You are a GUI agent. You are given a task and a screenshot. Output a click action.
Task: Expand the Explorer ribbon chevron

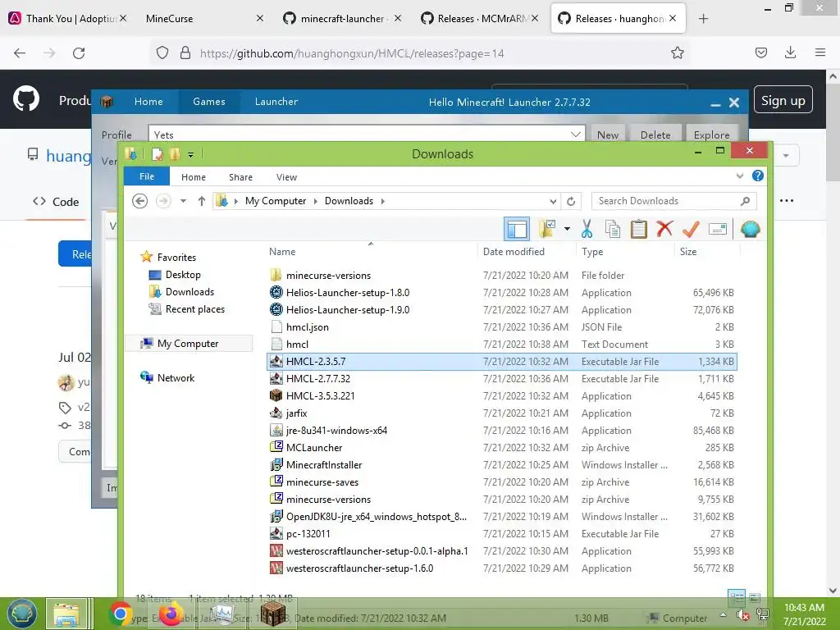(x=740, y=176)
